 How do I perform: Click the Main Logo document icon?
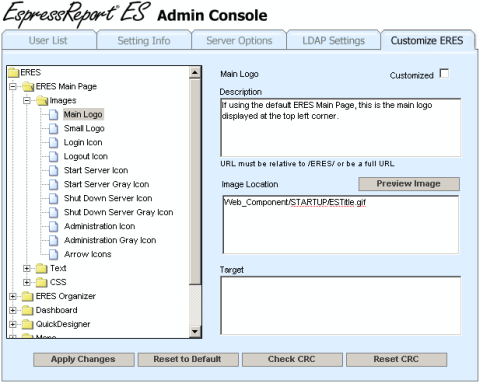point(53,115)
